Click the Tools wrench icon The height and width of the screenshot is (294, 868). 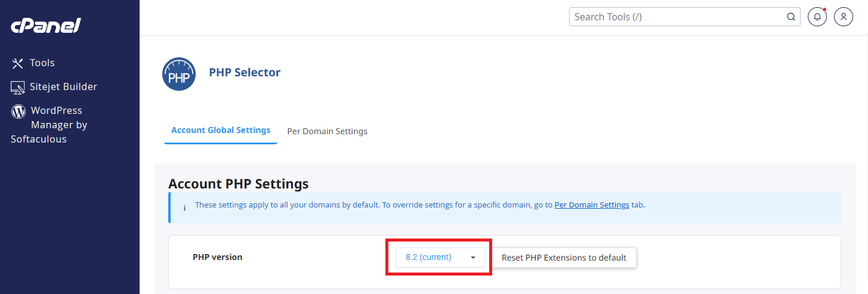[x=18, y=63]
